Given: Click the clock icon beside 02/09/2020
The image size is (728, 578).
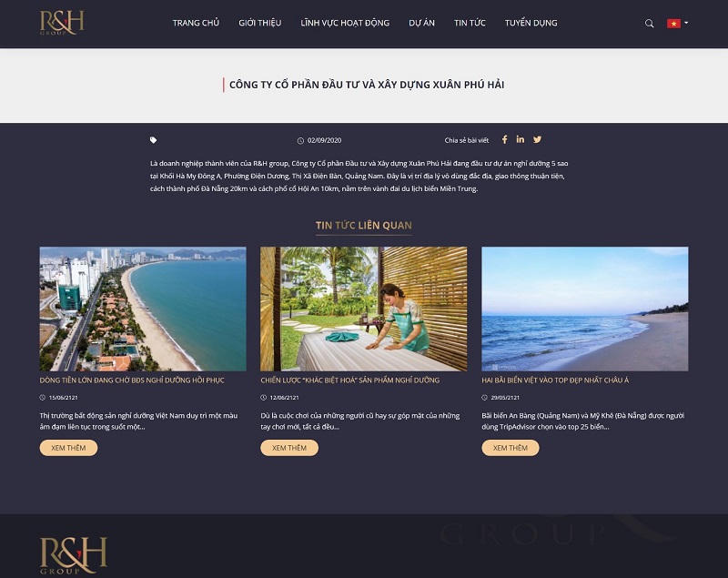Looking at the screenshot, I should [300, 141].
